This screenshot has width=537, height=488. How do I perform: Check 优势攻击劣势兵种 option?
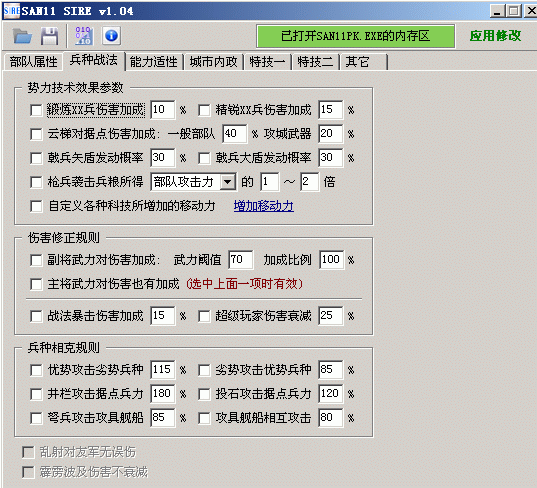36,370
